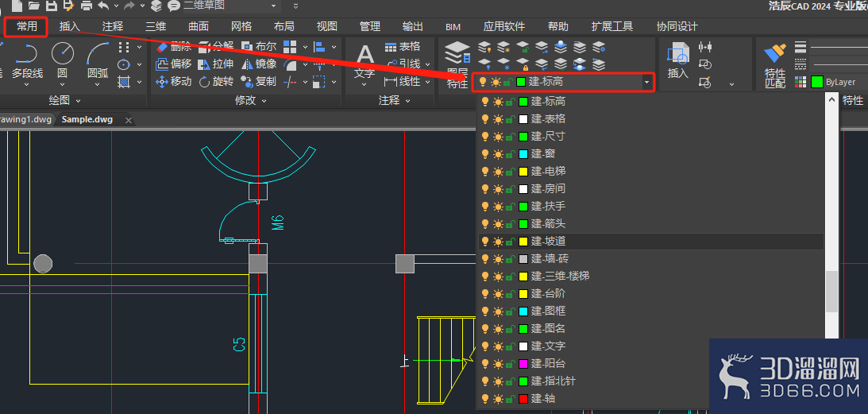
Task: Toggle lock icon for 建-文字 layer
Action: (509, 346)
